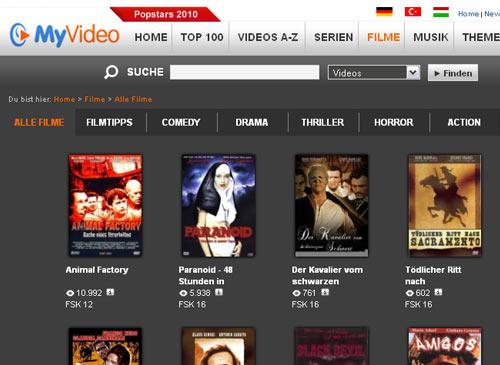Follow the Filme breadcrumb link

[x=95, y=99]
